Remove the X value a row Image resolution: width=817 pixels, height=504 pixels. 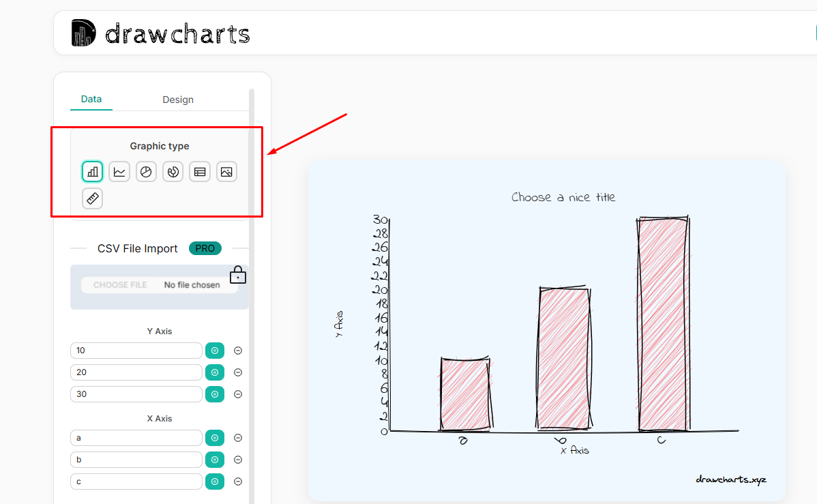click(238, 439)
